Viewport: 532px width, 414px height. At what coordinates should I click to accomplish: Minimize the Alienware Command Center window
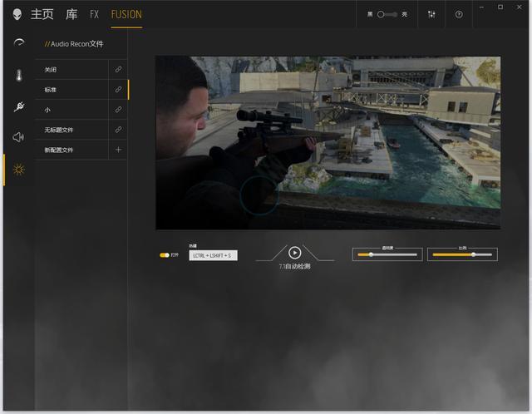pos(481,7)
